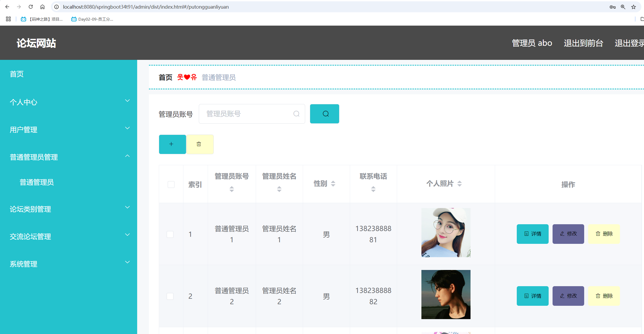Click the 管理员账号 search input field
Screen dimensions: 644x334
(x=248, y=114)
